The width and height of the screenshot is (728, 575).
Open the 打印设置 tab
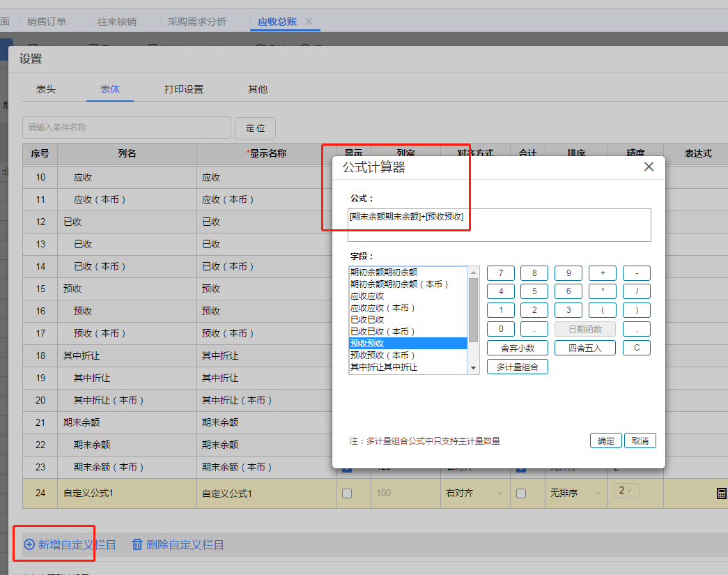184,89
